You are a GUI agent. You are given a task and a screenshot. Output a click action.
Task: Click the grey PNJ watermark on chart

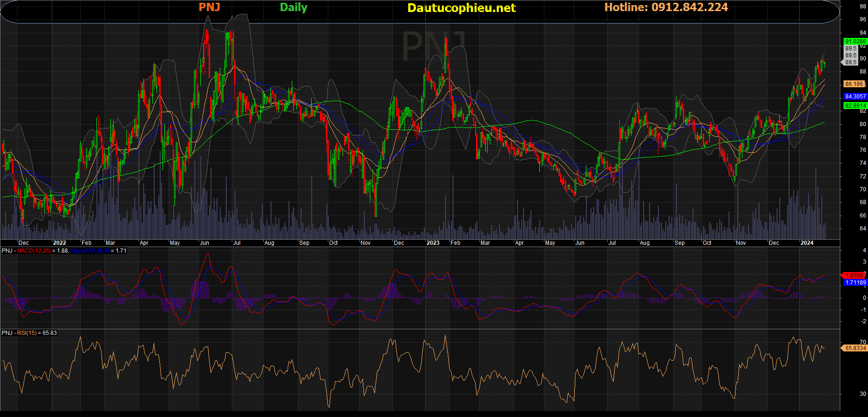tap(433, 45)
